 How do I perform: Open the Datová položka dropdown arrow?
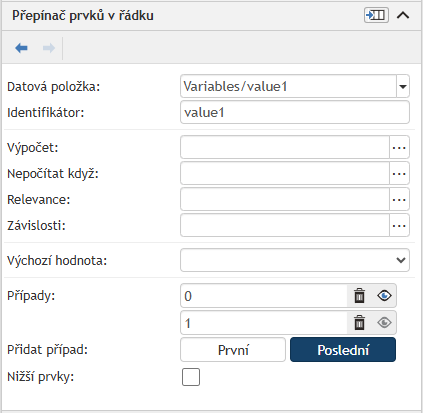pyautogui.click(x=403, y=86)
